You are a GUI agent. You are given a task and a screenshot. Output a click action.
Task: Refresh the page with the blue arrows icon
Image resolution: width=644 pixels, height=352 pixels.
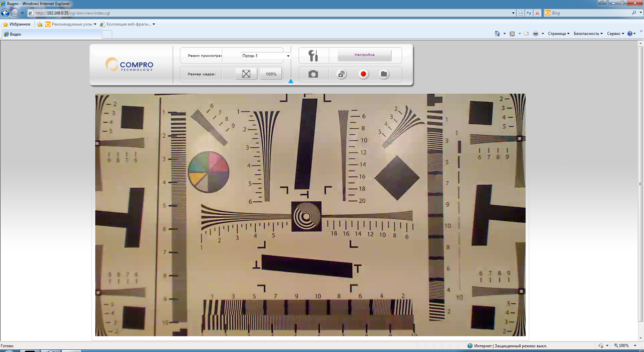pos(529,13)
